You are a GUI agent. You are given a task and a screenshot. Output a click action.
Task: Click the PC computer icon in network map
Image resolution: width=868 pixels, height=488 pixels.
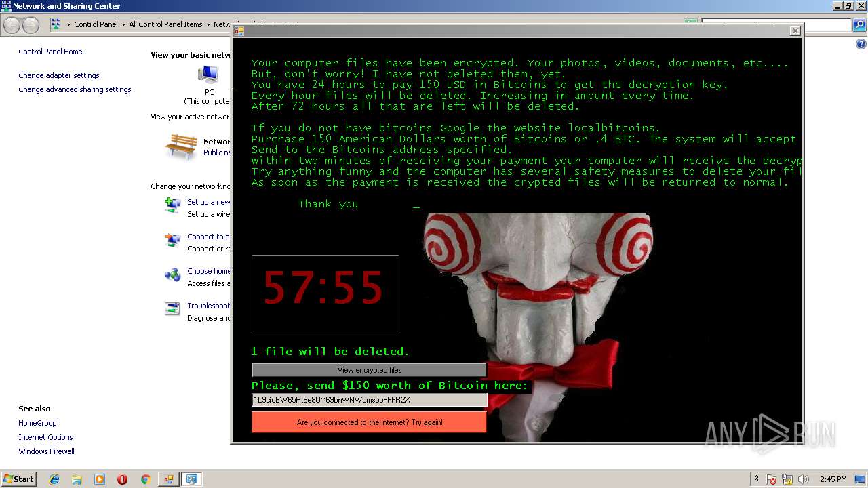pos(208,75)
